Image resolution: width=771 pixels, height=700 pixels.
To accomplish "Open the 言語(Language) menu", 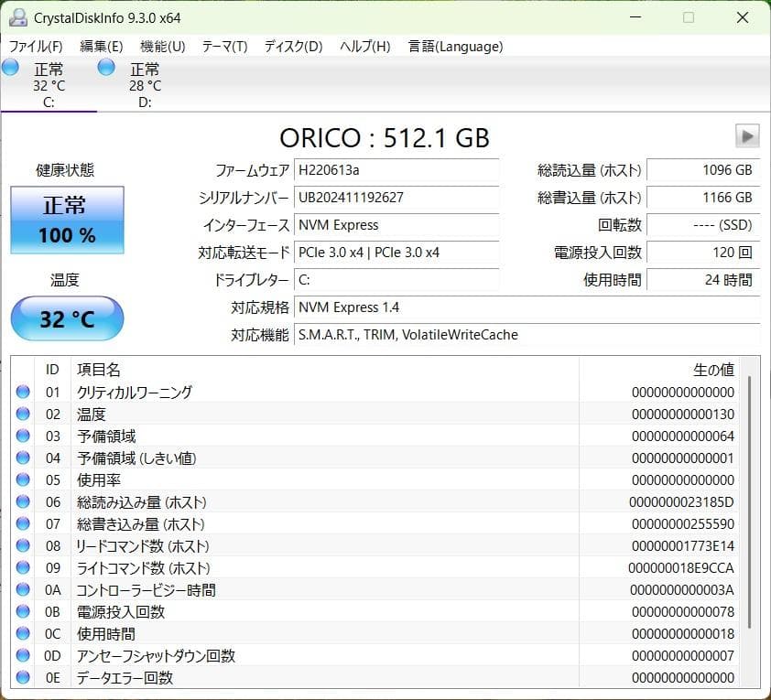I will [x=455, y=46].
